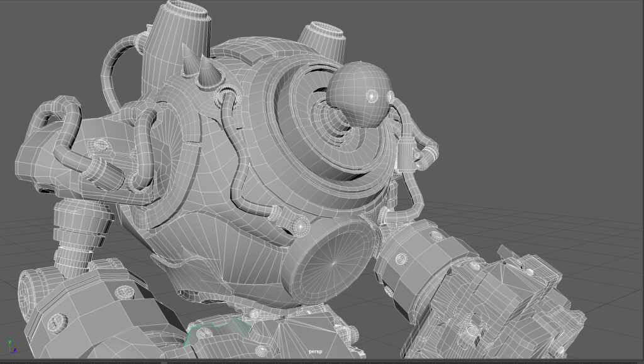Click the XYZ axis orientation gizmo
The image size is (644, 364).
point(12,346)
